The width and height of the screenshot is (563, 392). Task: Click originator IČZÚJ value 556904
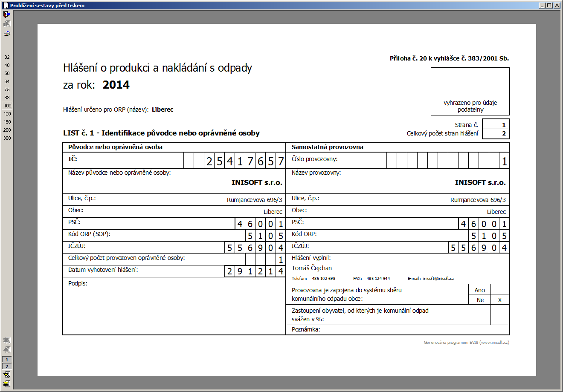(x=255, y=248)
